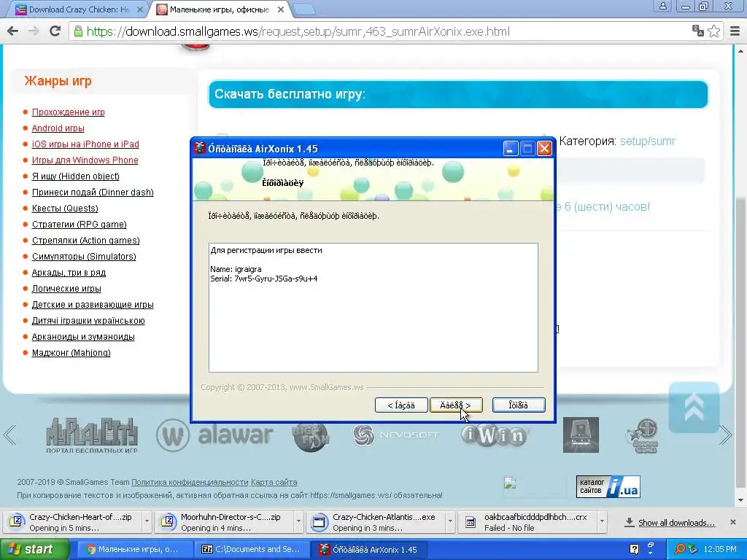Open the translate page icon in address bar
The width and height of the screenshot is (747, 560).
point(698,31)
